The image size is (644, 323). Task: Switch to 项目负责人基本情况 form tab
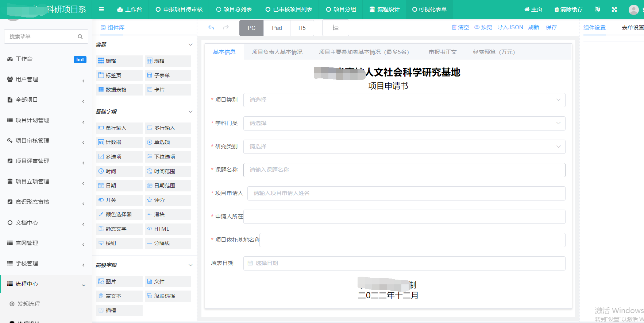coord(277,52)
